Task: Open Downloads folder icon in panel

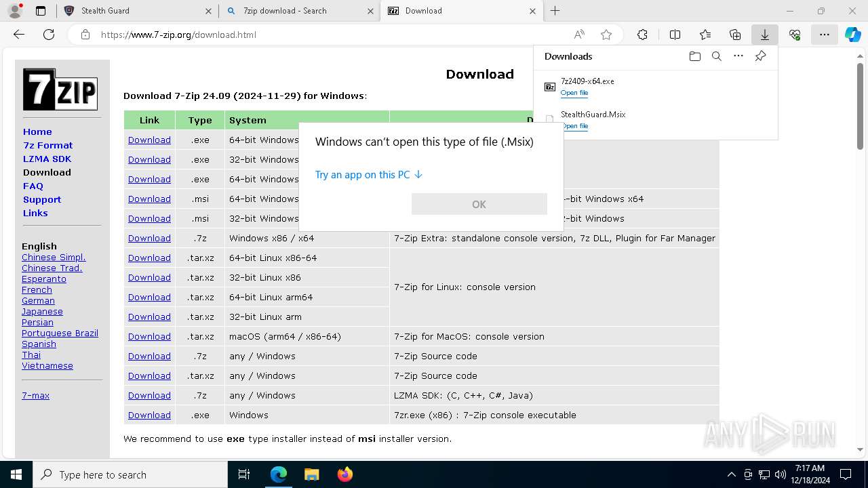Action: (x=694, y=56)
